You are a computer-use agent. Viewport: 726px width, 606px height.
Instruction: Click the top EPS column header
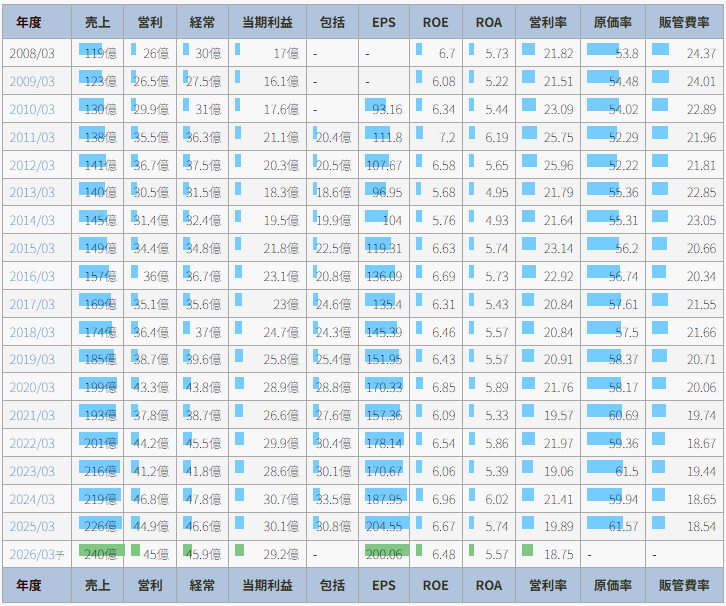[383, 22]
